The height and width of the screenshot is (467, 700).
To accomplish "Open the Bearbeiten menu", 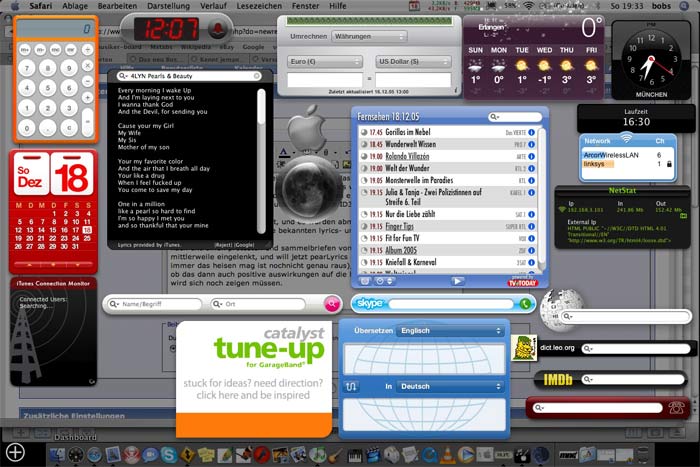I will 117,6.
